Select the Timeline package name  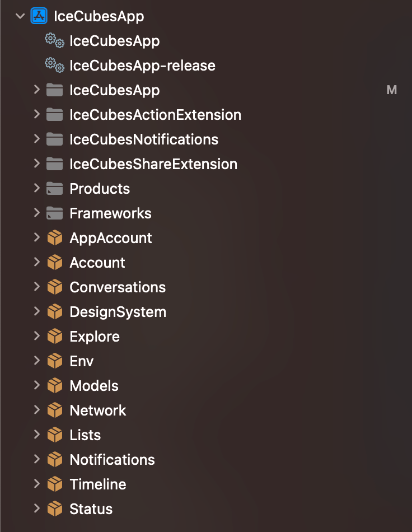[97, 484]
